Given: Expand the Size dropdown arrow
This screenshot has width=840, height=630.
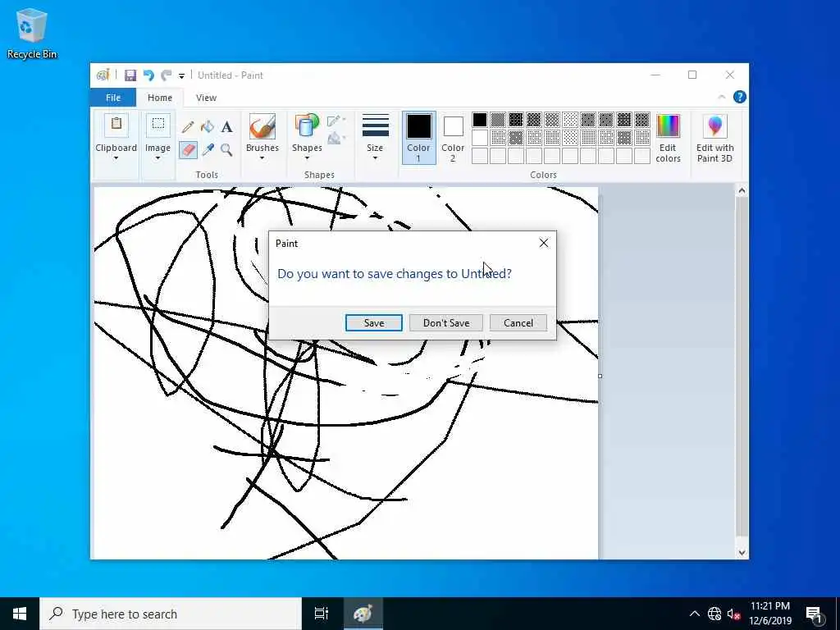Looking at the screenshot, I should 375,158.
